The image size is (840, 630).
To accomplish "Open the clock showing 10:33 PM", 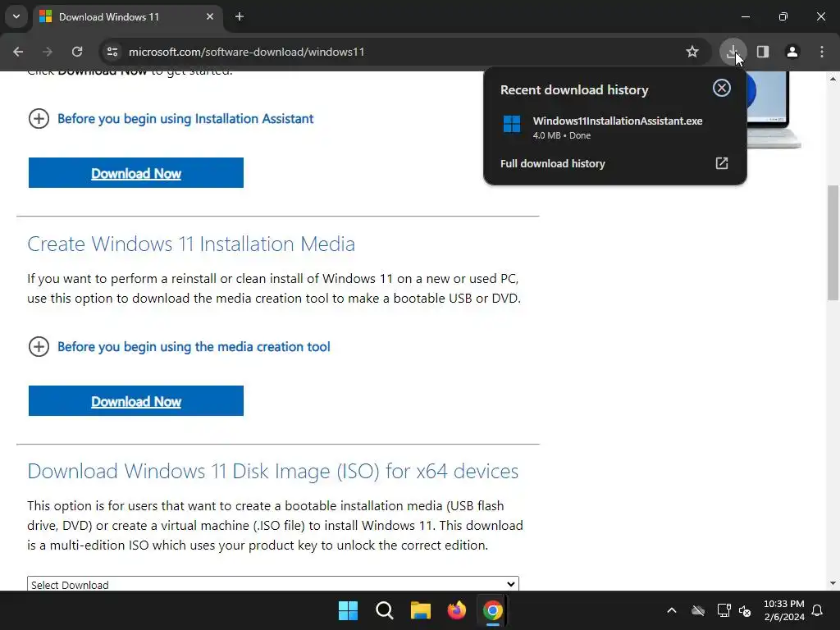I will 783,610.
